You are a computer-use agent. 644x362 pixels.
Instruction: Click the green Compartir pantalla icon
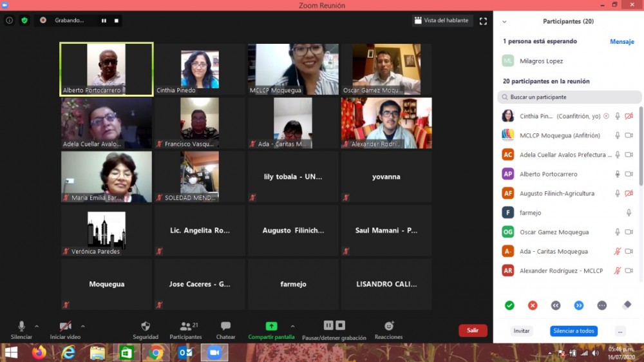[x=271, y=327]
